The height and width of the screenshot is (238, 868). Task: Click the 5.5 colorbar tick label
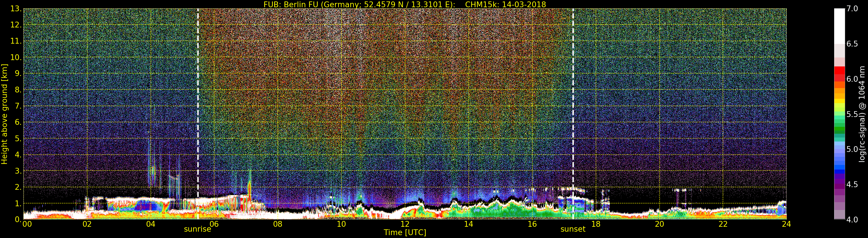click(x=852, y=114)
